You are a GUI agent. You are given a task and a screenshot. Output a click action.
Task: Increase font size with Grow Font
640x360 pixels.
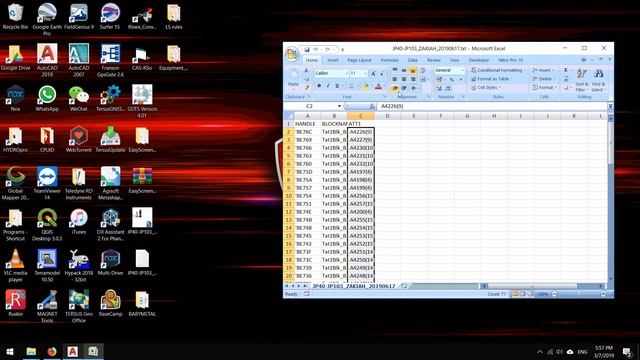point(373,73)
